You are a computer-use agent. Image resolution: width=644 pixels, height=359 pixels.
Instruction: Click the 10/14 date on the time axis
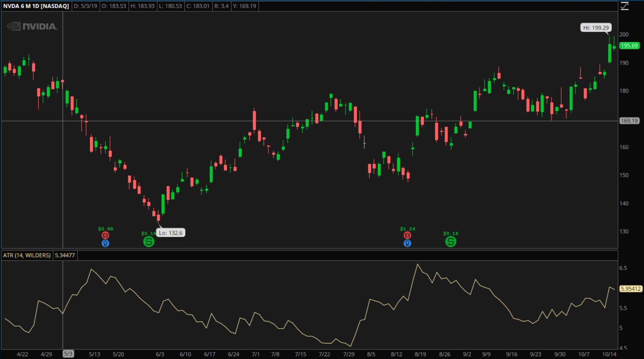pos(609,354)
